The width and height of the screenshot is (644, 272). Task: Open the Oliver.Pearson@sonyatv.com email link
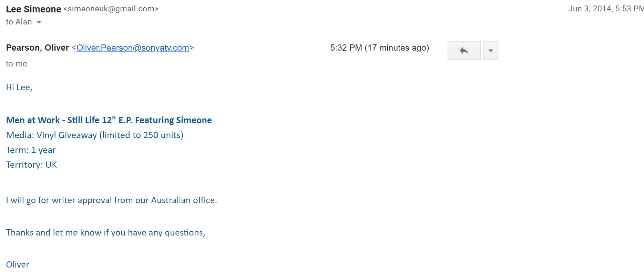[x=133, y=48]
